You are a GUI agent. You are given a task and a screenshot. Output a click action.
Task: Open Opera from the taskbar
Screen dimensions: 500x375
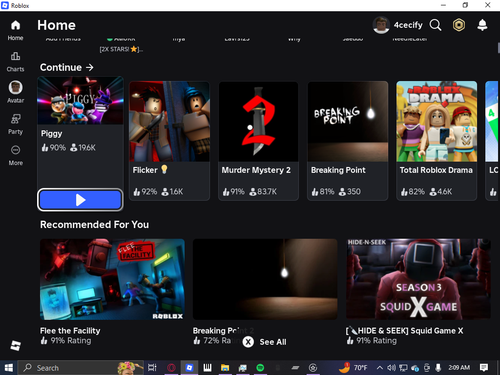pyautogui.click(x=171, y=368)
